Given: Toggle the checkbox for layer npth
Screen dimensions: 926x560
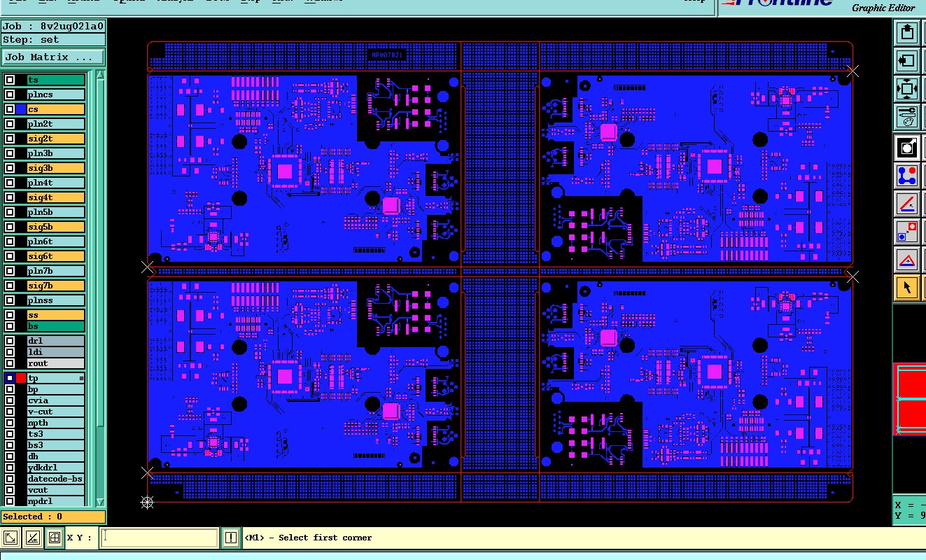Looking at the screenshot, I should 10,423.
